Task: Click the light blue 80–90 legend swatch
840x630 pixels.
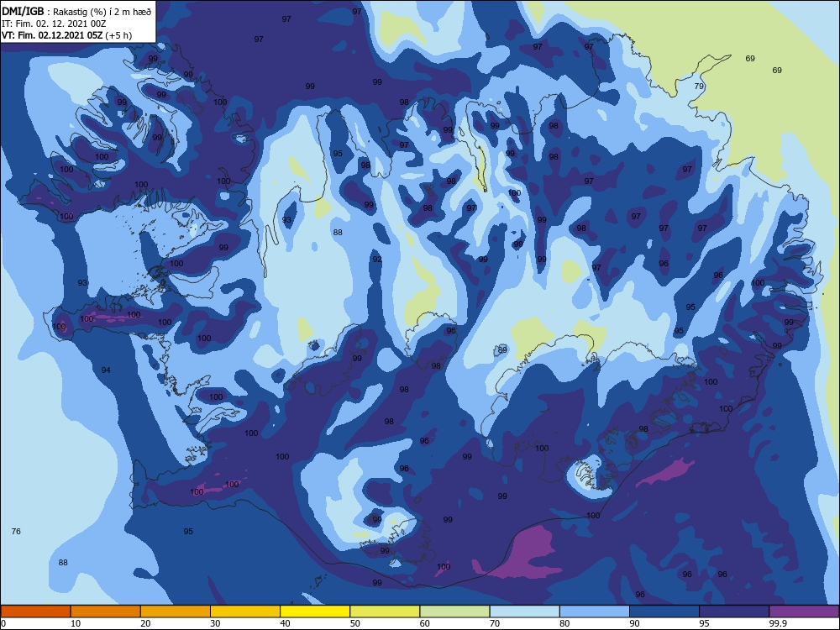Action: 595,612
